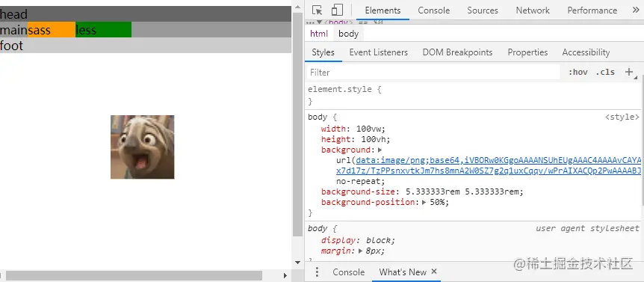Click the horizontal scrollbar right arrow
Viewport: 644px width, 282px height.
(x=285, y=275)
